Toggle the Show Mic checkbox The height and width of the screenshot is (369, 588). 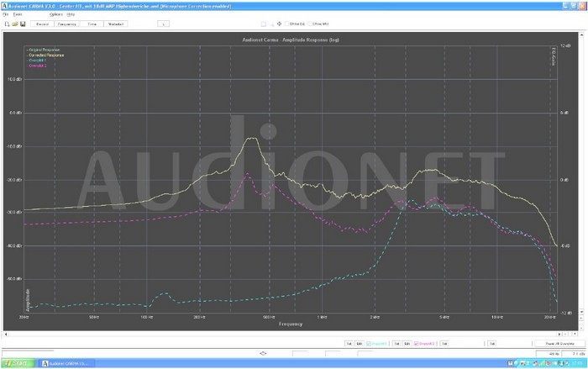310,24
